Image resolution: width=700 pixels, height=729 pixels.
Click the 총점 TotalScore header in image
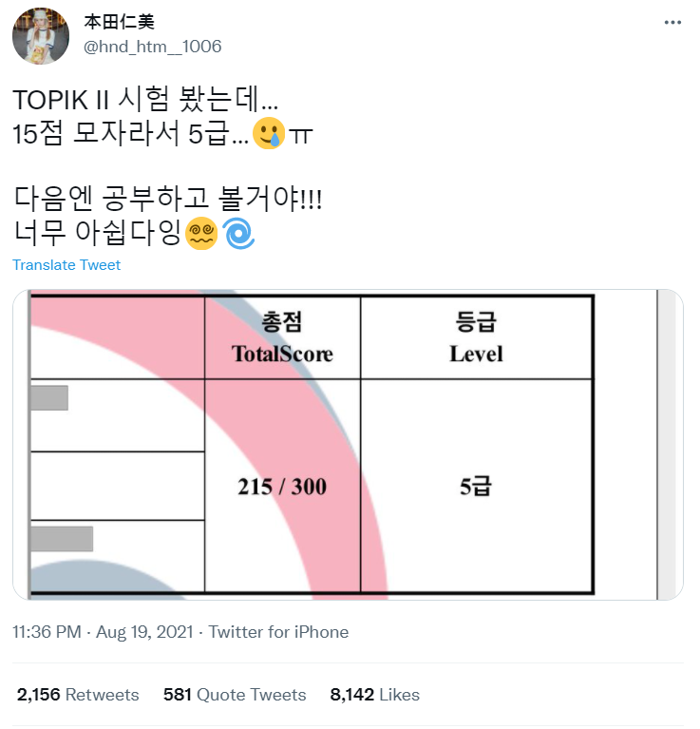tap(282, 337)
